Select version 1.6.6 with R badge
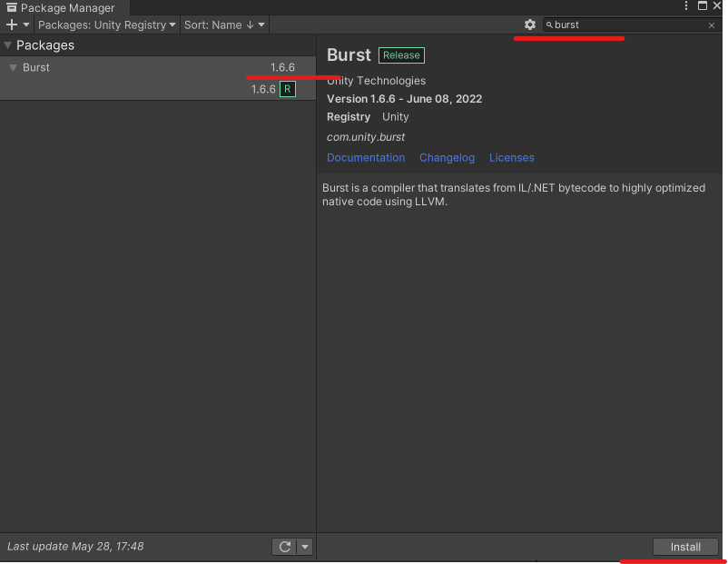This screenshot has width=728, height=564. (158, 89)
